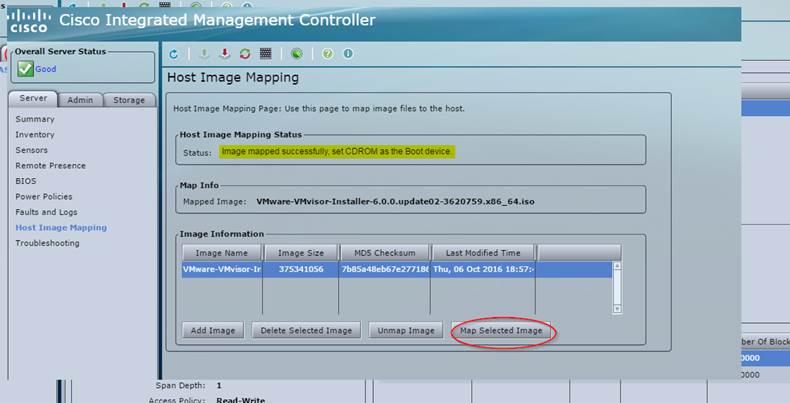Click the Host Image Mapping page heading
Viewport: 790px width, 403px height.
click(x=233, y=78)
